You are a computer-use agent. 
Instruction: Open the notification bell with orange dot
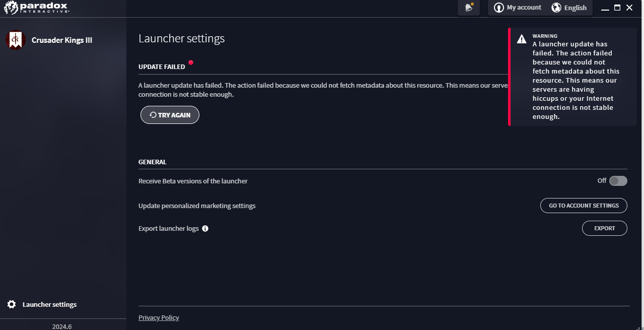click(468, 8)
